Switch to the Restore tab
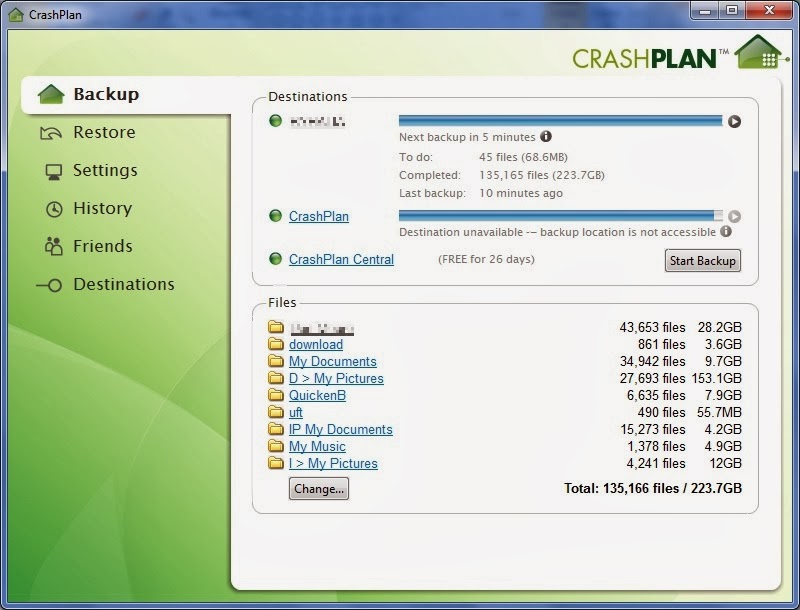800x610 pixels. pyautogui.click(x=104, y=132)
